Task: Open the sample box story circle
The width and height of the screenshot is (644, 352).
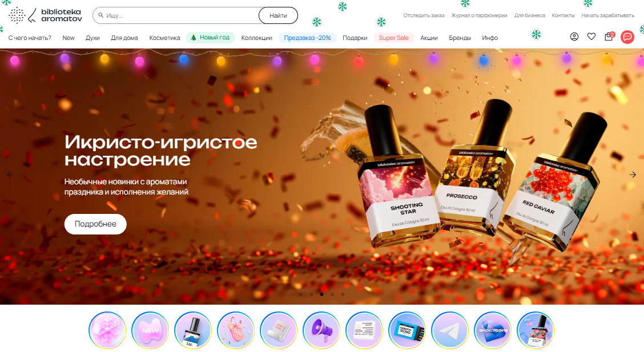Action: [x=406, y=330]
